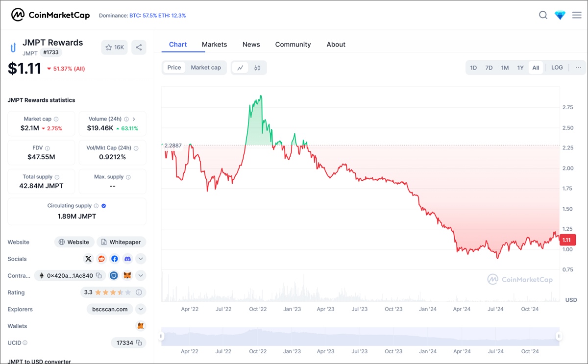Click the verified badge on Circulating supply
The image size is (588, 364).
coord(103,206)
